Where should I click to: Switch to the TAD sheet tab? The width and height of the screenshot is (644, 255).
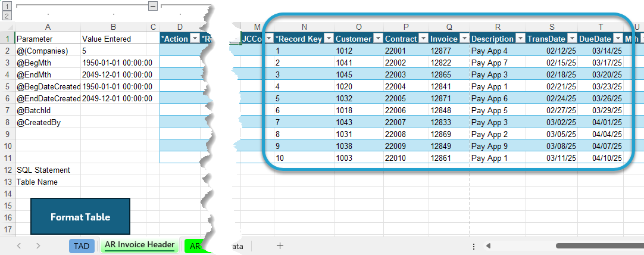pos(82,246)
